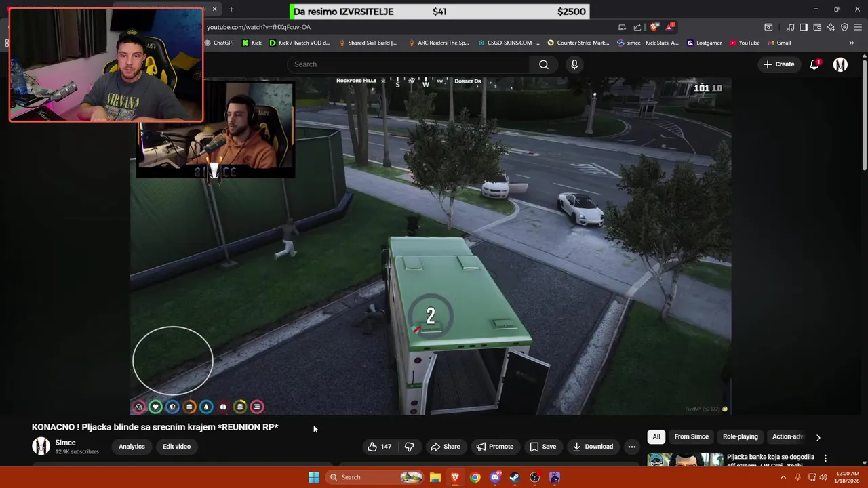
Task: Close the current browser tab
Action: click(x=214, y=9)
